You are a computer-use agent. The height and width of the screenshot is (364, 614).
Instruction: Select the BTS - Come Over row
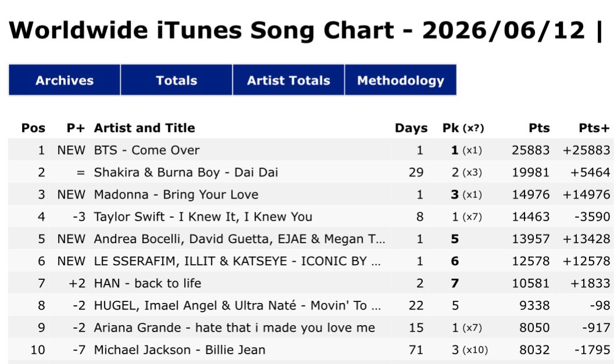point(311,150)
